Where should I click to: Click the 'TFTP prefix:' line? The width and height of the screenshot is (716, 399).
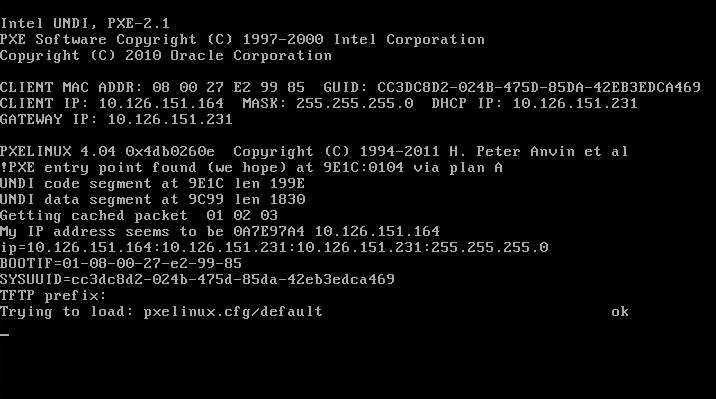pos(53,296)
